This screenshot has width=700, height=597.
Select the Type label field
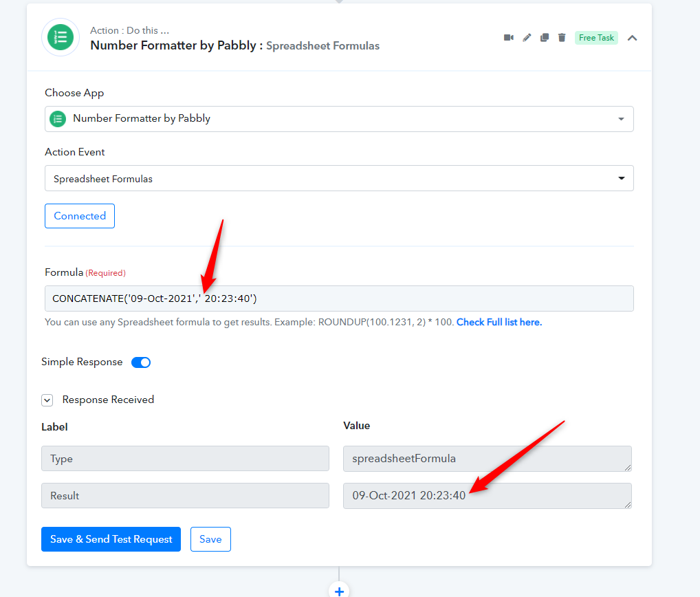(x=185, y=459)
